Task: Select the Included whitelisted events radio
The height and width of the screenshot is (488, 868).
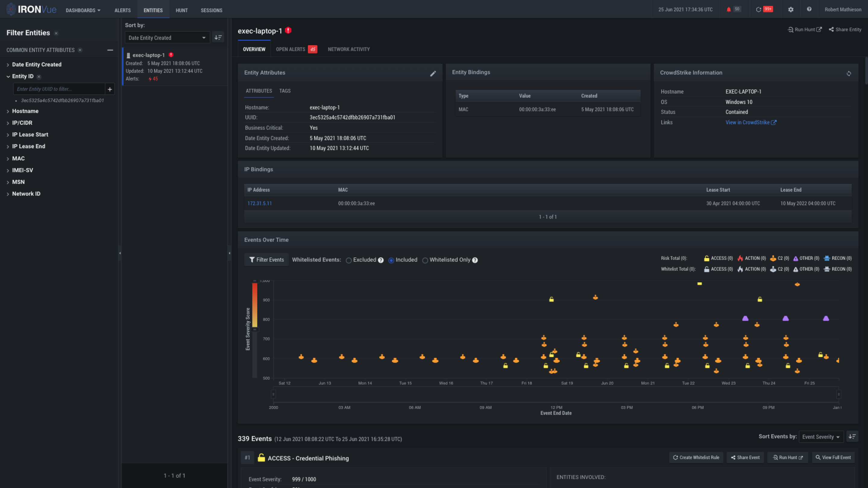Action: click(391, 260)
